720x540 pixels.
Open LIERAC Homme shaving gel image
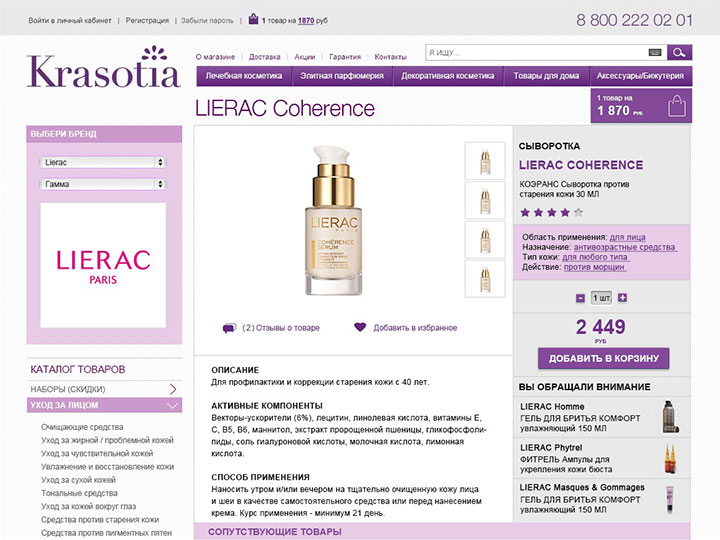pyautogui.click(x=671, y=417)
